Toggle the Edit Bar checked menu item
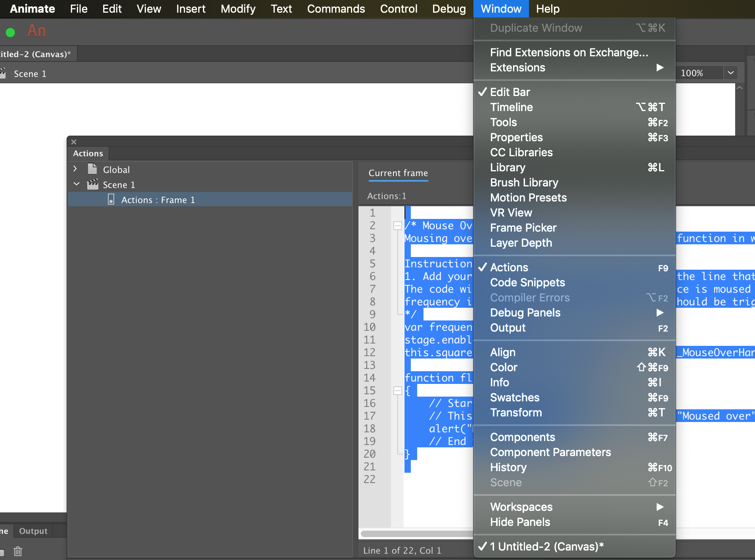Image resolution: width=755 pixels, height=560 pixels. (575, 92)
